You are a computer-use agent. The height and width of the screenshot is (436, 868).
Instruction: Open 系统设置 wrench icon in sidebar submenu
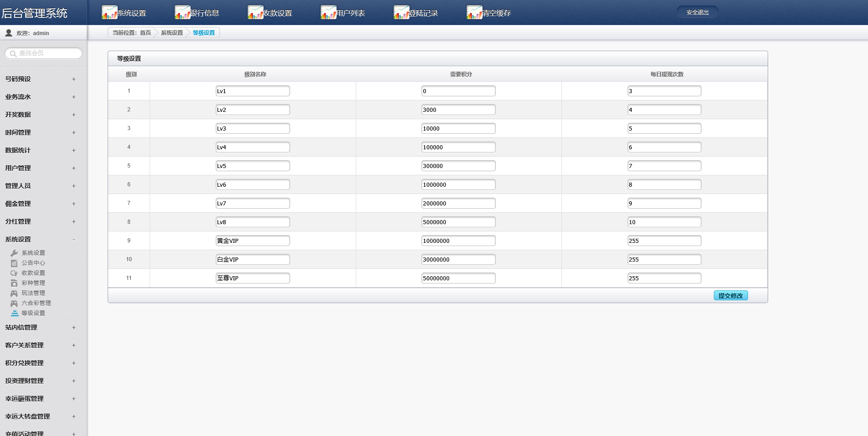click(14, 253)
